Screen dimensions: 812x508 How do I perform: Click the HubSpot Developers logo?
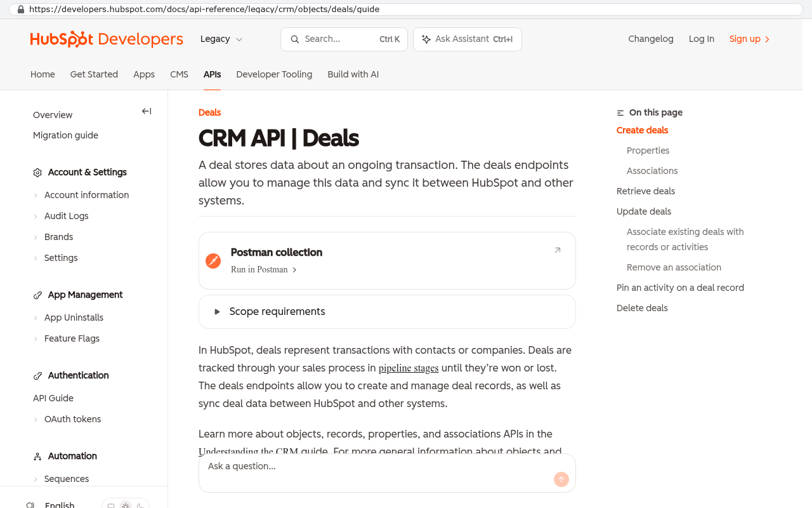(107, 39)
